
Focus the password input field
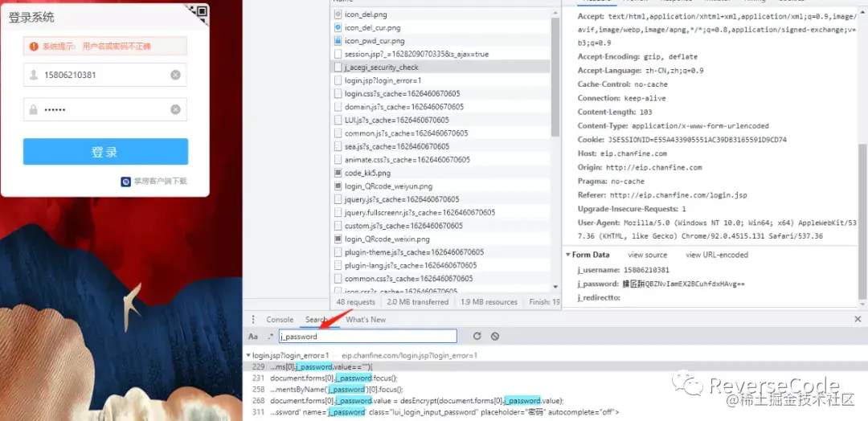[104, 109]
